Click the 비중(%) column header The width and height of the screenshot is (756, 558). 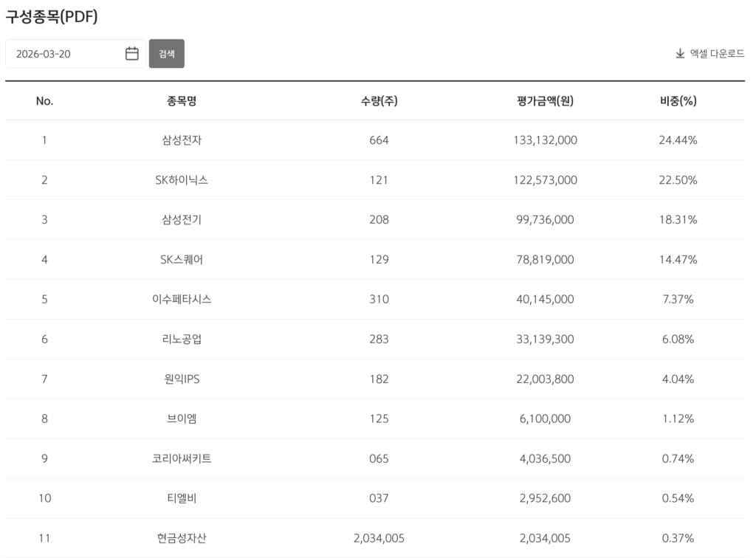pyautogui.click(x=678, y=101)
